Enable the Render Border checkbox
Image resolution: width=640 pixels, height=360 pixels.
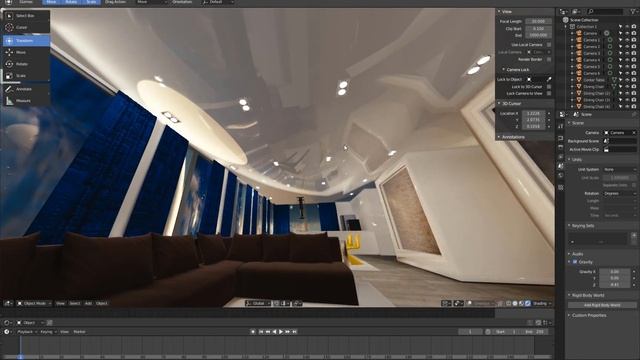(549, 59)
